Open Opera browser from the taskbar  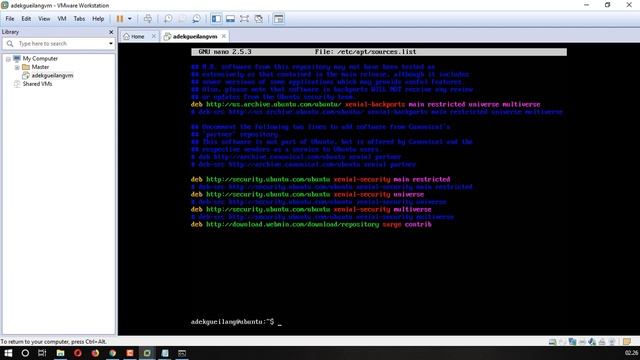pos(78,353)
